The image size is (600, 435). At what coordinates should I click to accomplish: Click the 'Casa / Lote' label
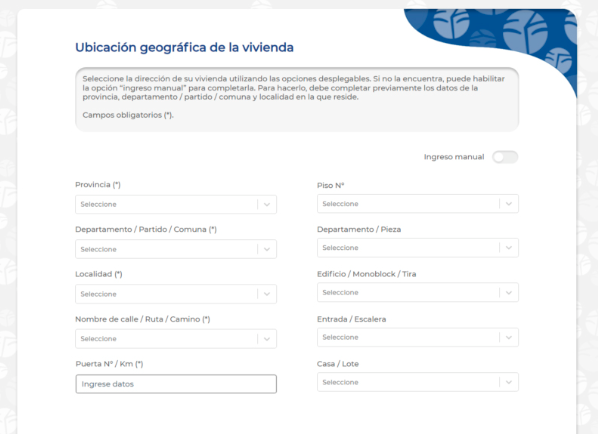338,364
